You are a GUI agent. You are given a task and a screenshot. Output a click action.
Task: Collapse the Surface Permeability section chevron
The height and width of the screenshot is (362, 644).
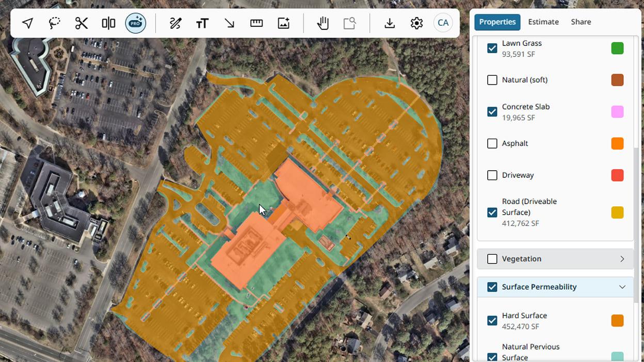pyautogui.click(x=622, y=287)
